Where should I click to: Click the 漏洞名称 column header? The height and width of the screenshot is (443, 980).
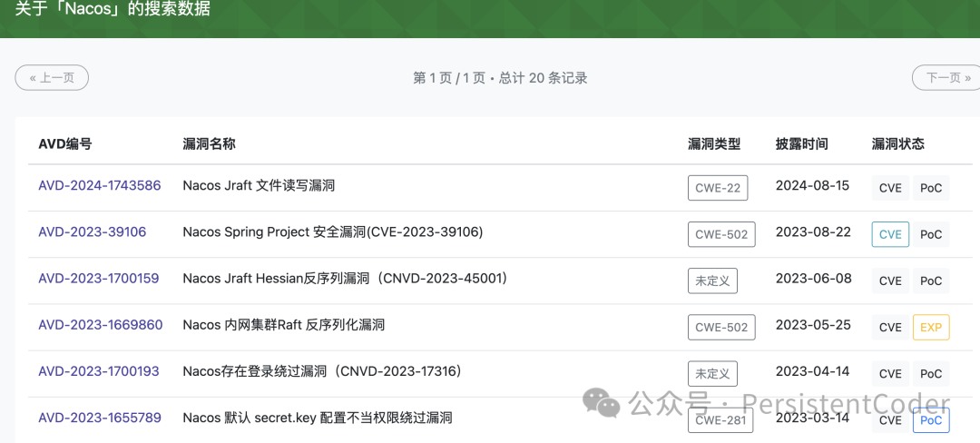209,143
